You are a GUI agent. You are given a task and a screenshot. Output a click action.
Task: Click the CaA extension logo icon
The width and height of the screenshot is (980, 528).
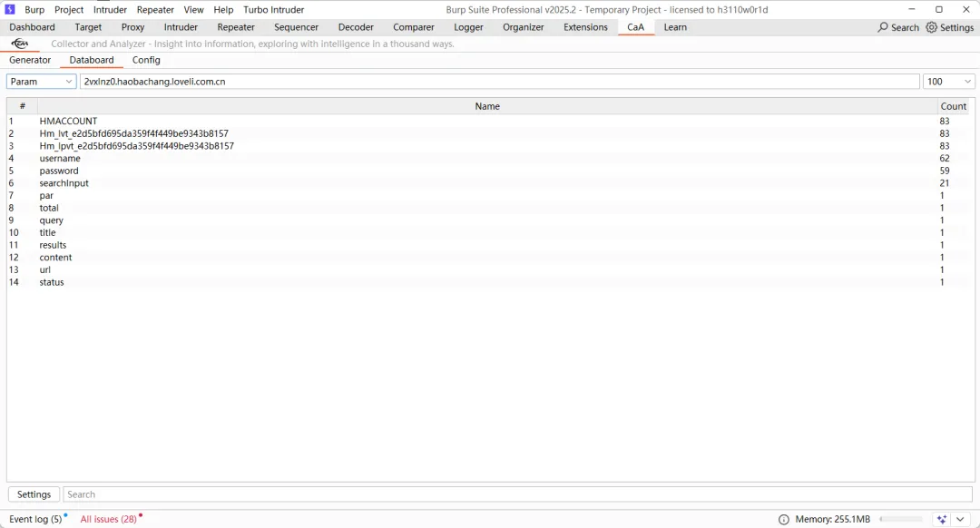20,44
